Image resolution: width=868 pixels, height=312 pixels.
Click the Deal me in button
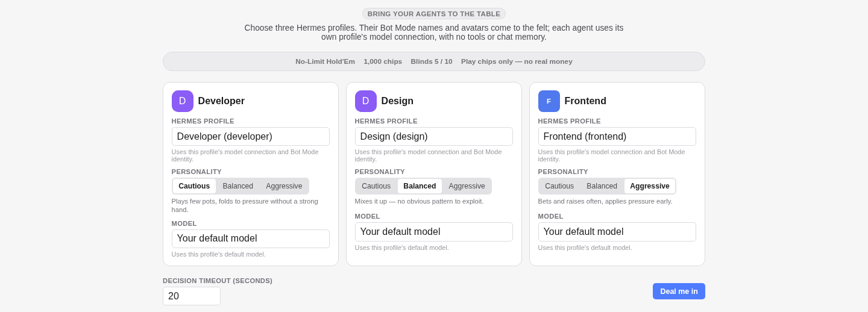pos(679,292)
